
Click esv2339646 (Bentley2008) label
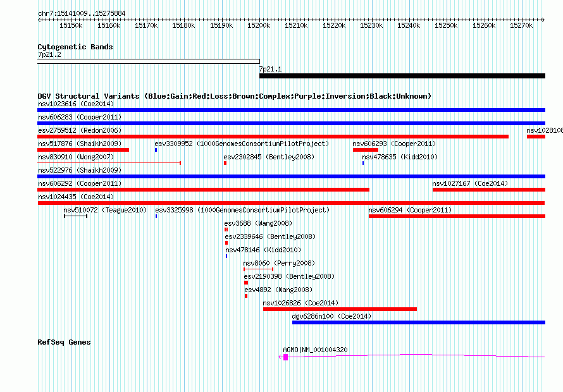pyautogui.click(x=270, y=236)
